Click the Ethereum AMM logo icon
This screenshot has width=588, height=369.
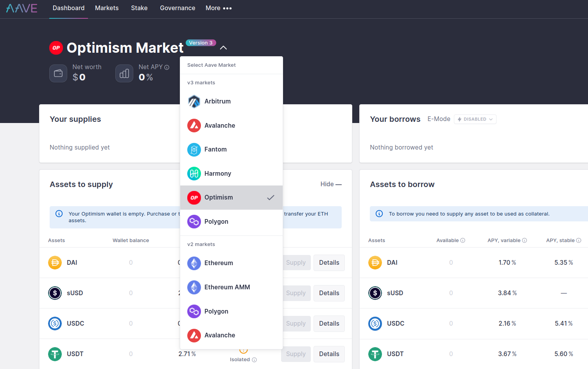click(x=194, y=287)
